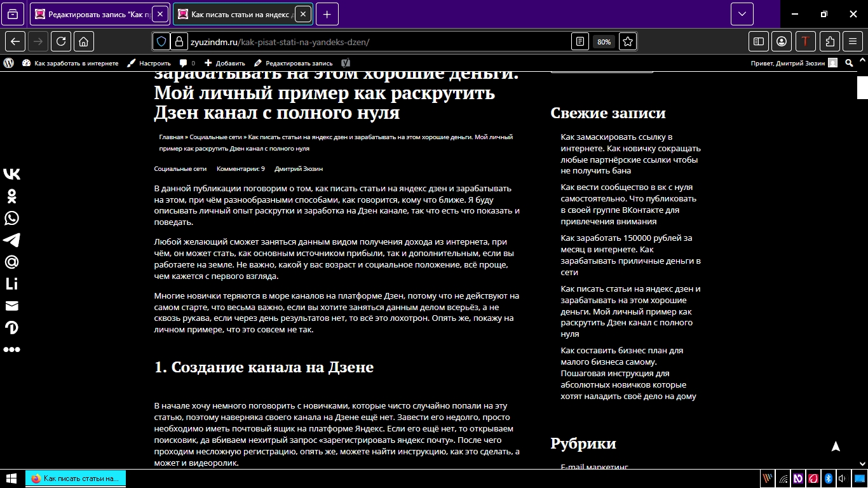The image size is (868, 488).
Task: Open the extensions puzzle icon
Action: (830, 41)
